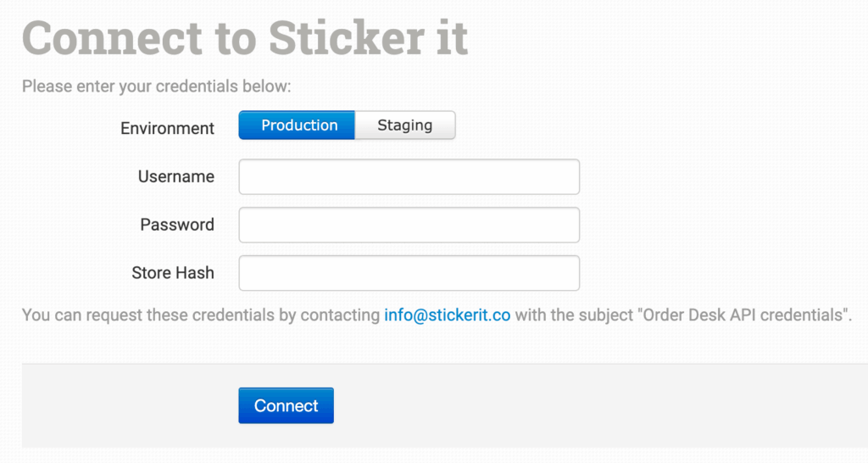
Task: Click the Store Hash input field
Action: point(409,273)
